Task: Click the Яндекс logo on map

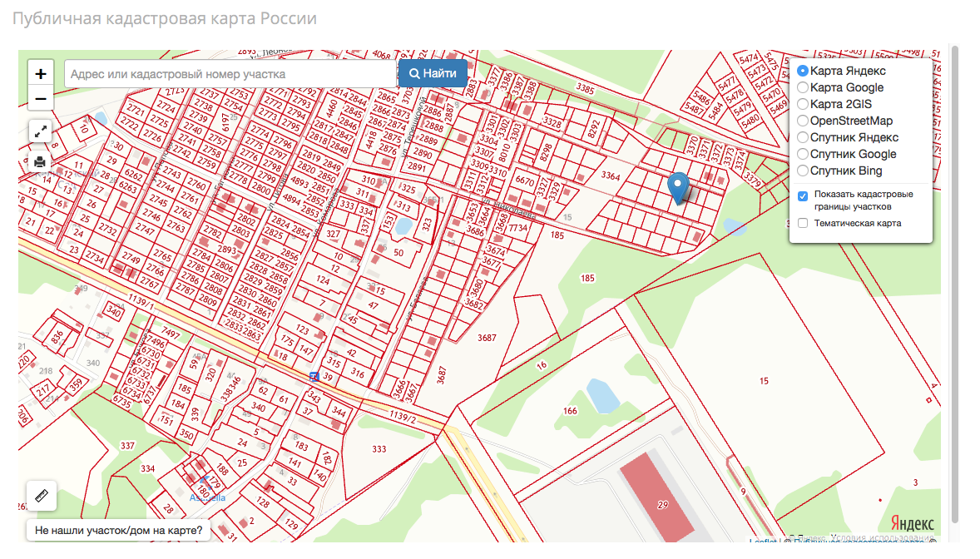Action: click(912, 522)
